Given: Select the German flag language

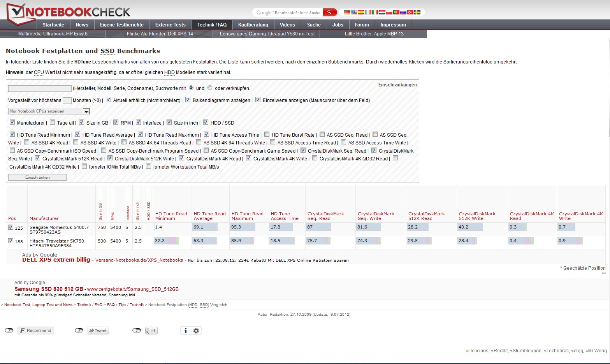Looking at the screenshot, I should tap(347, 12).
